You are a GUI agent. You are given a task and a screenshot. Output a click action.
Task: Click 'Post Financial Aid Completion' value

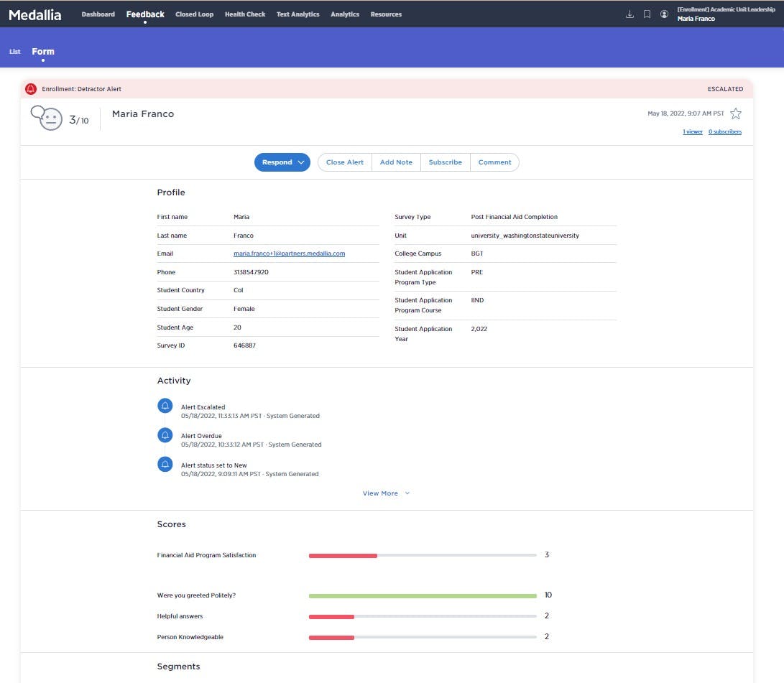(x=514, y=217)
